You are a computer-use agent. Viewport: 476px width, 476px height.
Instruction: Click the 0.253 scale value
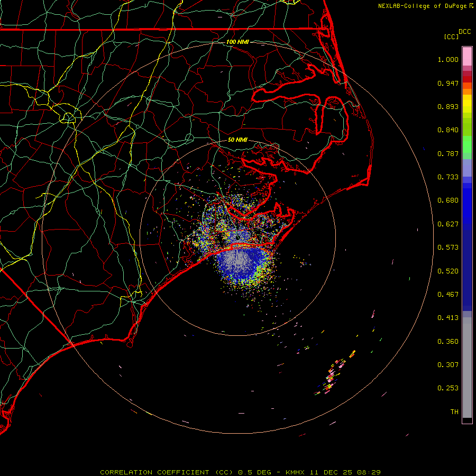point(448,388)
